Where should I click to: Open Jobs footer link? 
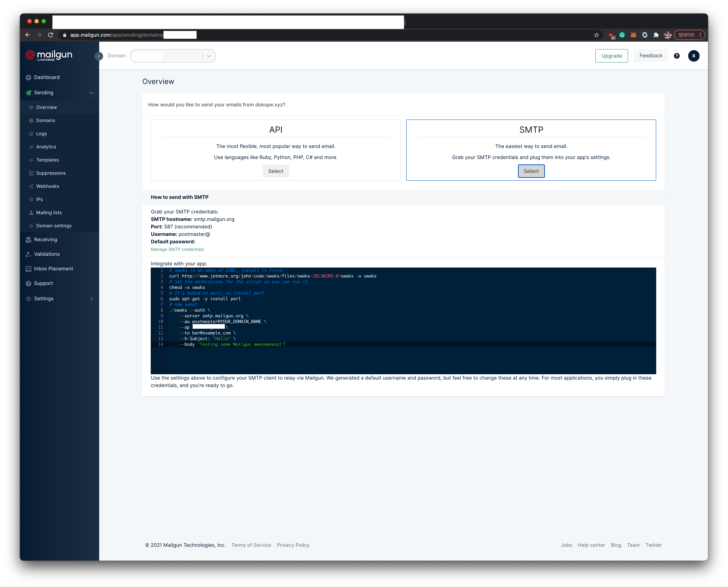[x=566, y=545]
